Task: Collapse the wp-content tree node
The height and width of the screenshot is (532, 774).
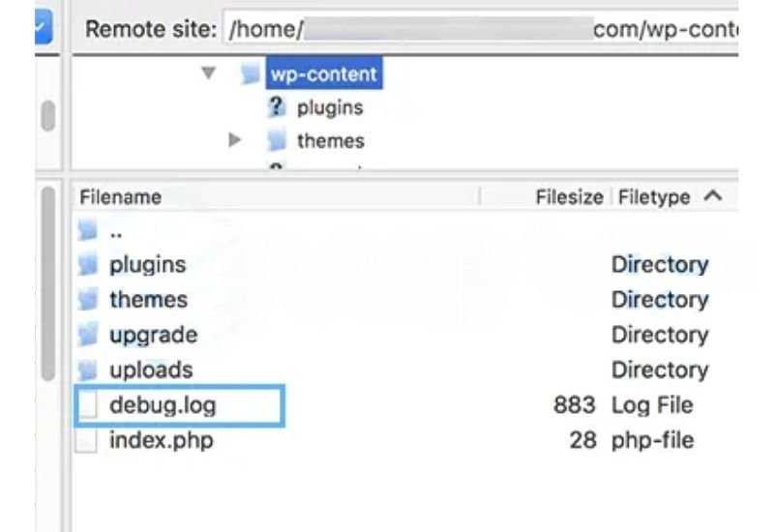Action: 208,73
